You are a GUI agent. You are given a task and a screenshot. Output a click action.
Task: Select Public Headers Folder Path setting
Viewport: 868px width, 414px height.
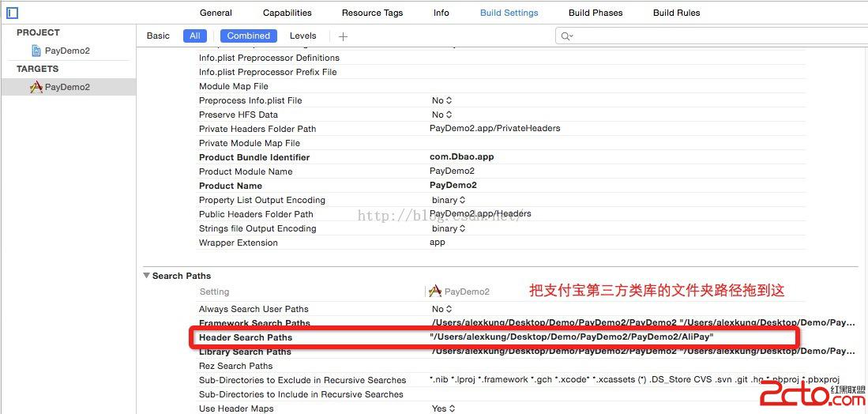256,214
